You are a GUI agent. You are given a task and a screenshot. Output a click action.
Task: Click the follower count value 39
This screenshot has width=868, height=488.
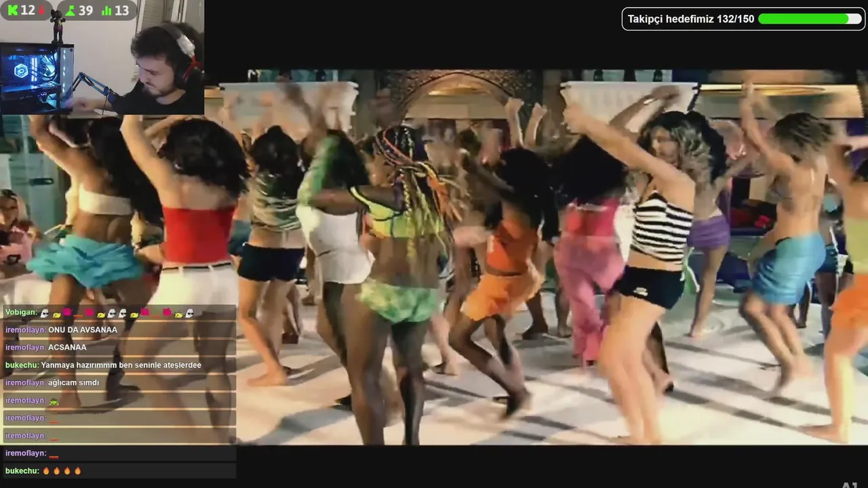coord(85,10)
